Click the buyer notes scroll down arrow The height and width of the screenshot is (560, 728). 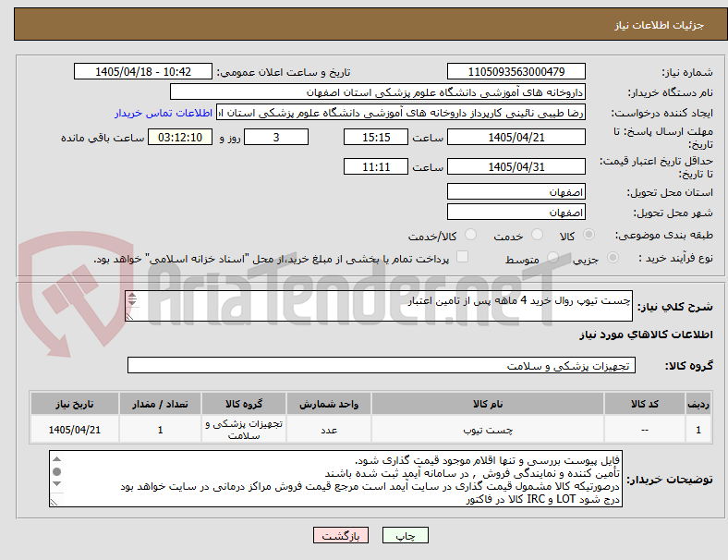tap(56, 484)
